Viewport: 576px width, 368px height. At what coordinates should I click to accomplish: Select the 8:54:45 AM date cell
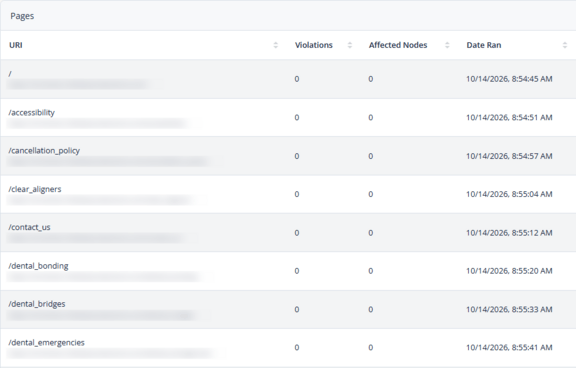(x=509, y=79)
